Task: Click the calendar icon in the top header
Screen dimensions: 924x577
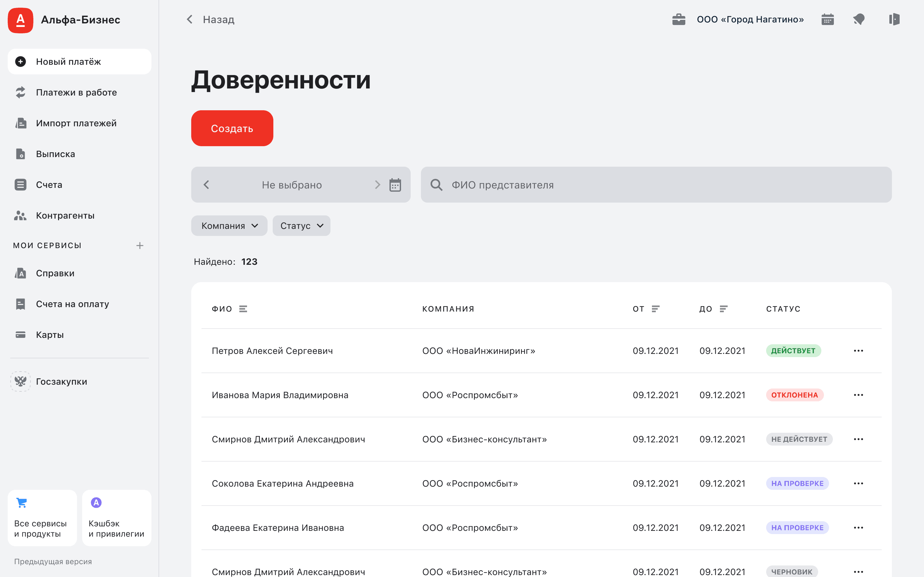Action: 827,20
